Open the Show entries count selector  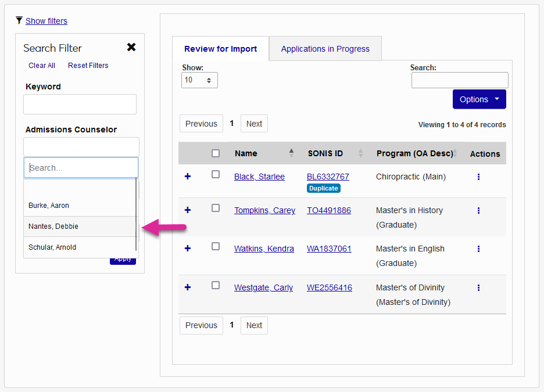click(x=199, y=80)
